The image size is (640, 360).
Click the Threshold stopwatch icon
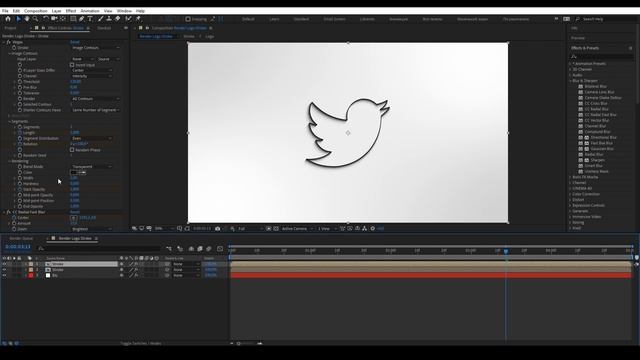(20, 82)
